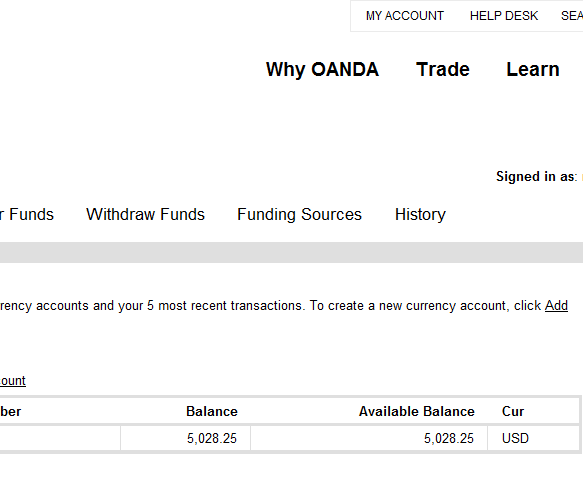
Task: Open the Trade navigation menu
Action: [x=443, y=70]
